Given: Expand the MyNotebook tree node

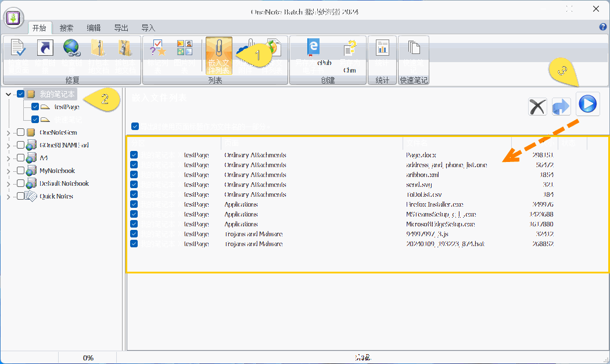Looking at the screenshot, I should tap(9, 171).
